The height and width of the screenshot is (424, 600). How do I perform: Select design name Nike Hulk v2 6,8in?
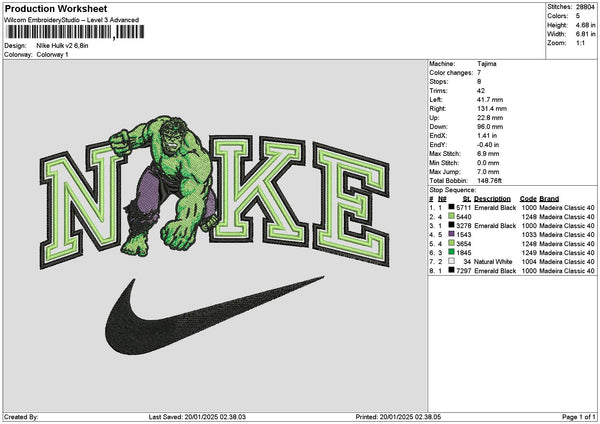[x=62, y=46]
